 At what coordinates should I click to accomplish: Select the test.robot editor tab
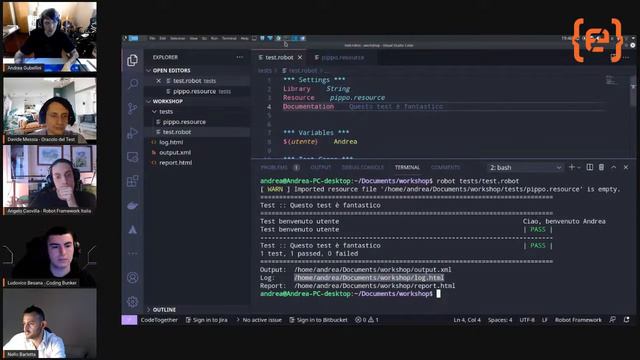coord(280,58)
